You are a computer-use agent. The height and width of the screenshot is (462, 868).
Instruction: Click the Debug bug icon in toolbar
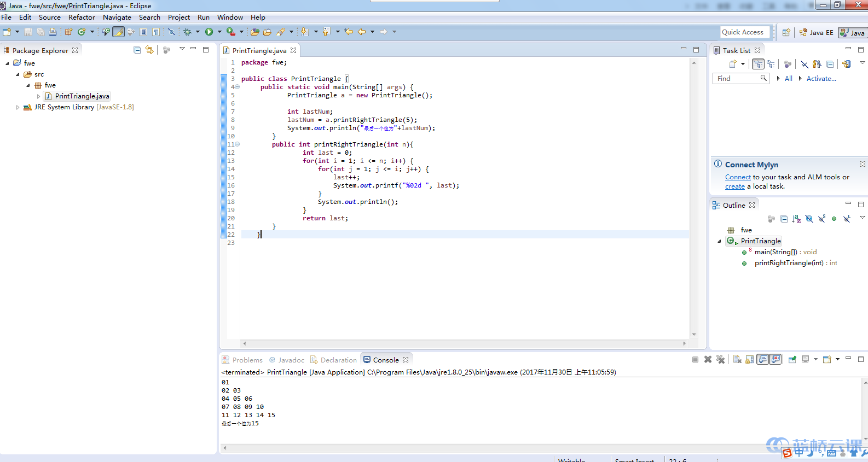pyautogui.click(x=188, y=32)
